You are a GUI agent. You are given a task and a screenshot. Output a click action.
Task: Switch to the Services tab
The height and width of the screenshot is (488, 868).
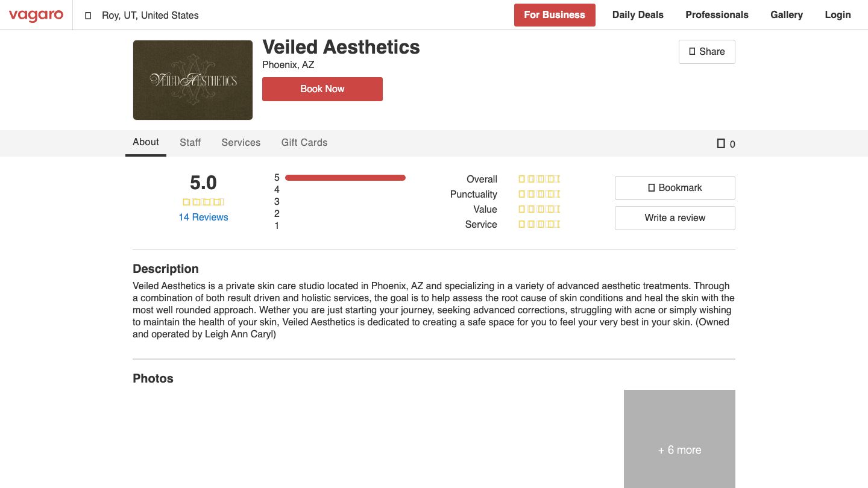pos(241,142)
